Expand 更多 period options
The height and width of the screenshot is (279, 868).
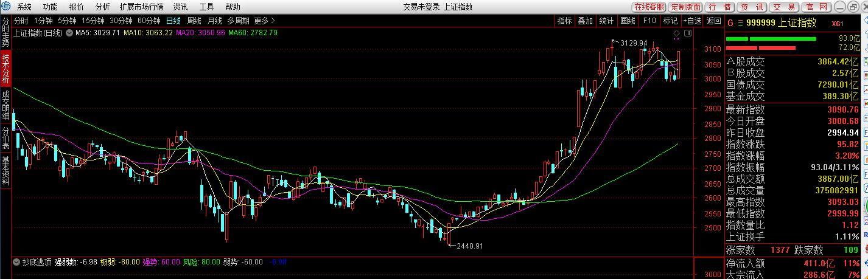[264, 21]
